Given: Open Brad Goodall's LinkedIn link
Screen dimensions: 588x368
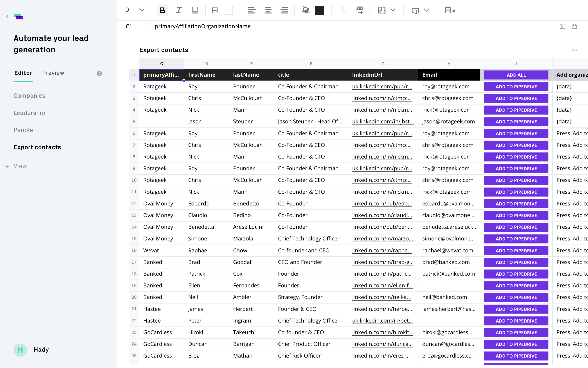Looking at the screenshot, I should pos(383,262).
